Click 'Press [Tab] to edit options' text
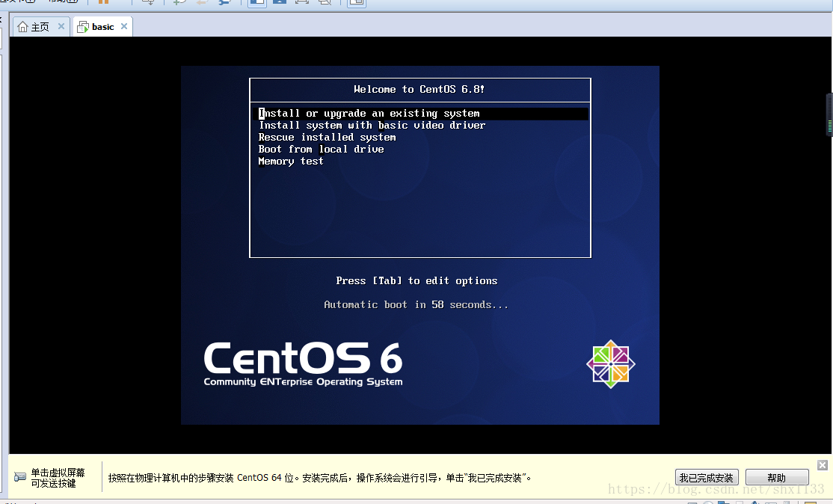The width and height of the screenshot is (833, 504). click(416, 281)
